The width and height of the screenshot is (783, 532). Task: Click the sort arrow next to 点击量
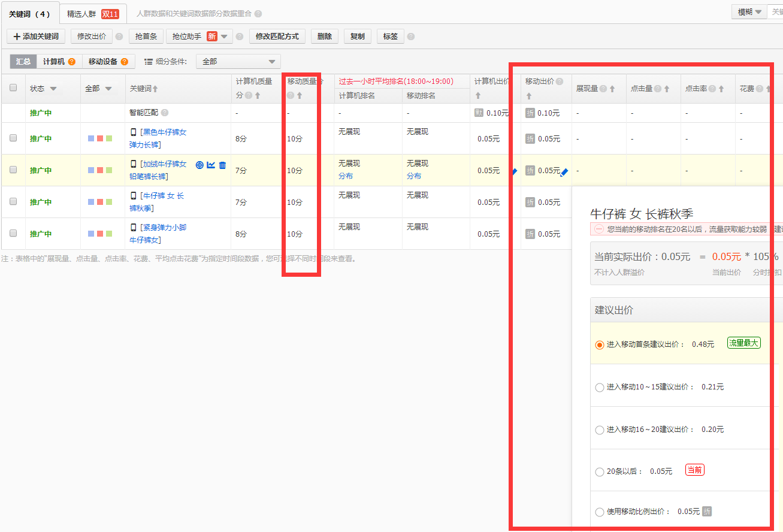click(666, 89)
